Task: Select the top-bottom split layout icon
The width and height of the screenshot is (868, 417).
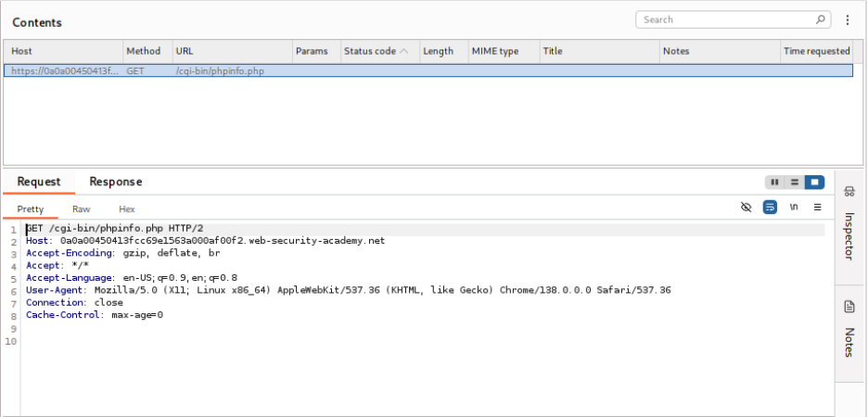Action: pos(794,183)
